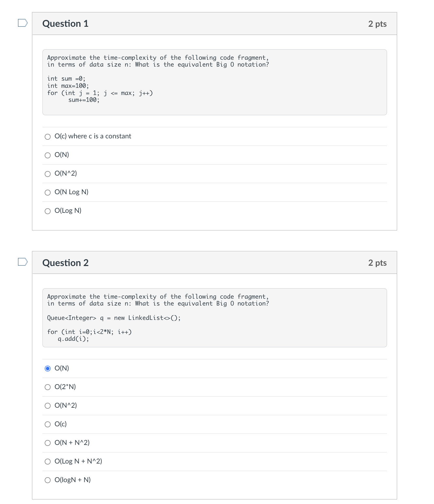Click the flag icon beside Question 2
This screenshot has width=434, height=504.
(x=22, y=262)
